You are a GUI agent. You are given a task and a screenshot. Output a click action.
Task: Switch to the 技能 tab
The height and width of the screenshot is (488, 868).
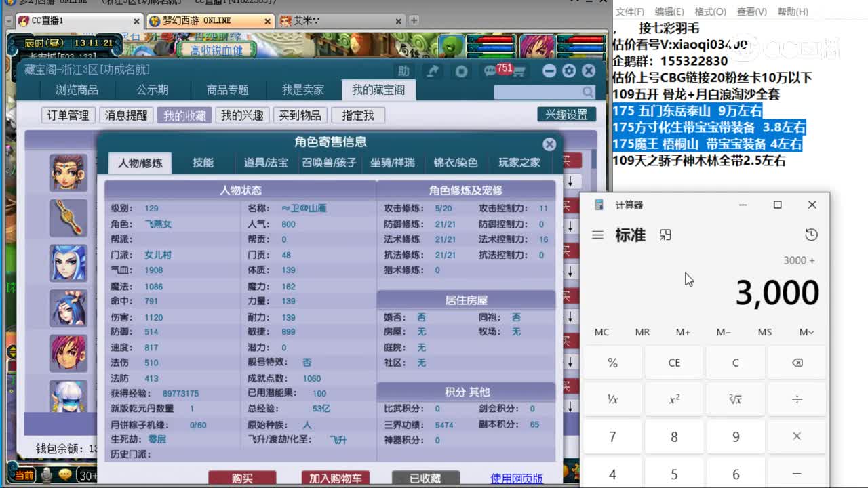point(203,163)
